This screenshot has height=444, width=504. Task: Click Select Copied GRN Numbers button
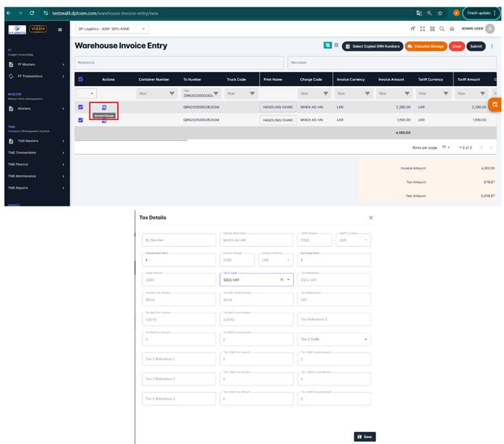[x=372, y=46]
